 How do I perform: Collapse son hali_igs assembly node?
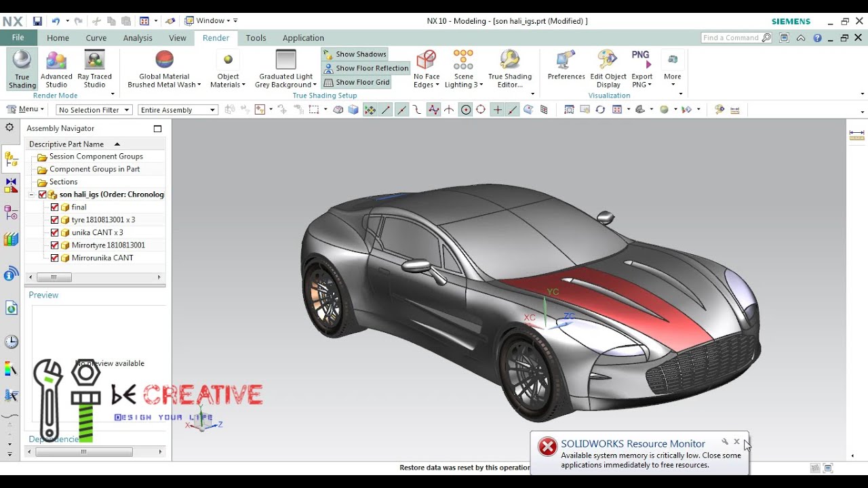click(31, 195)
